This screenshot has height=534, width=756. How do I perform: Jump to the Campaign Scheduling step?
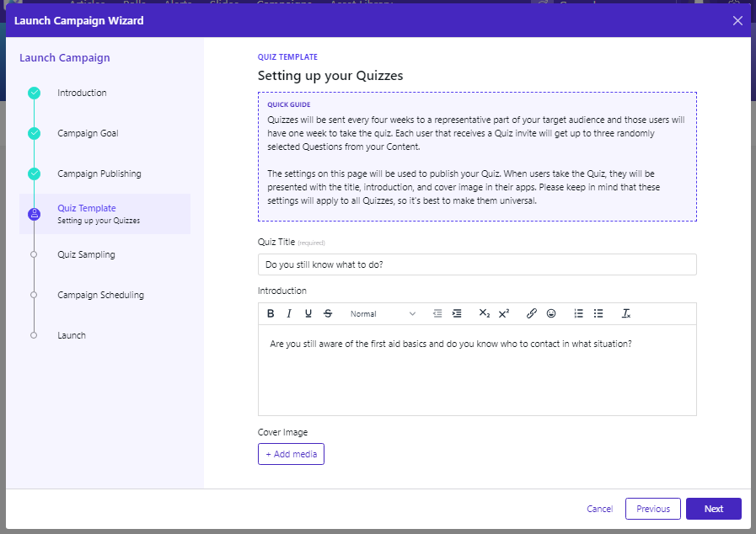click(101, 295)
